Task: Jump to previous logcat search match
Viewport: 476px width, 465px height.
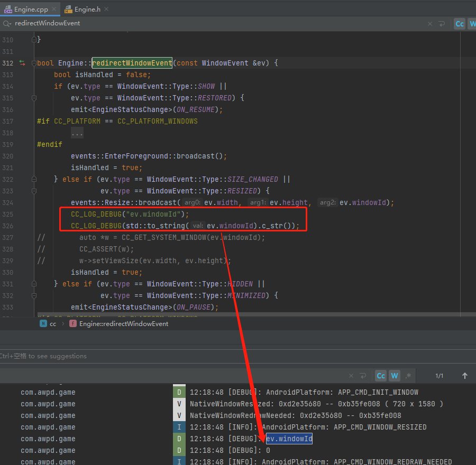Action: pyautogui.click(x=465, y=376)
